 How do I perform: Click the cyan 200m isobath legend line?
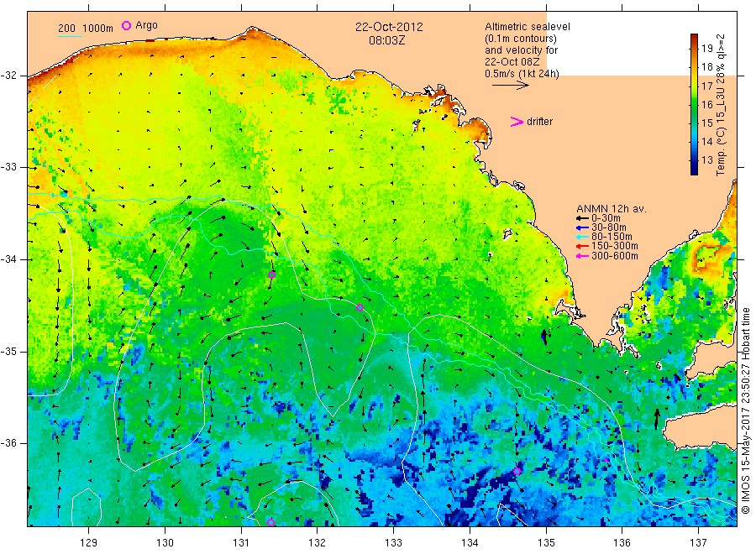pyautogui.click(x=70, y=36)
